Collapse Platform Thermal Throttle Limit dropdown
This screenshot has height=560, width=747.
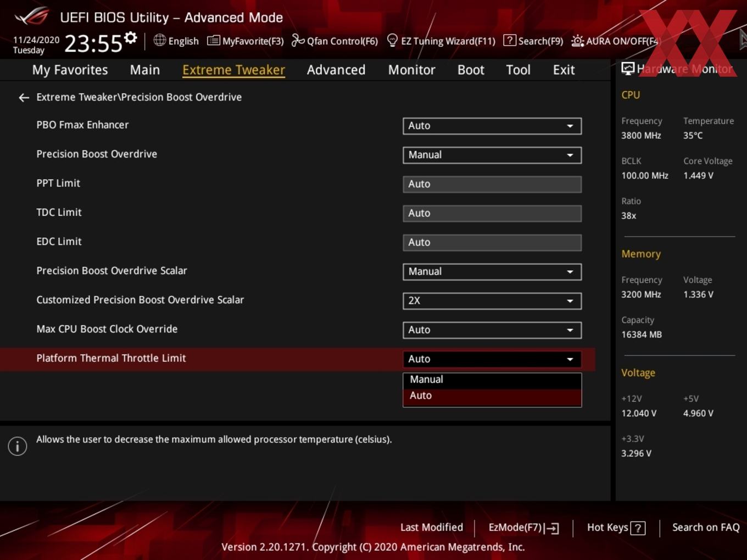[492, 359]
